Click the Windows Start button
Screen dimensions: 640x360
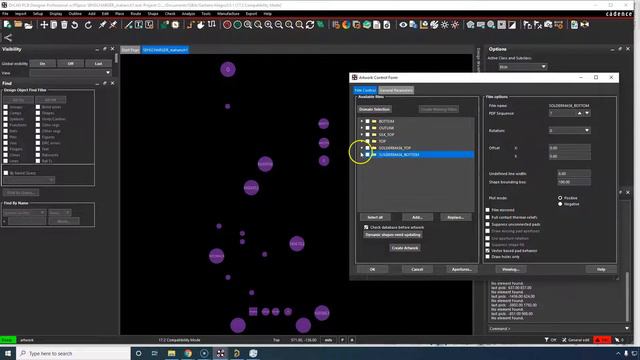coord(8,353)
